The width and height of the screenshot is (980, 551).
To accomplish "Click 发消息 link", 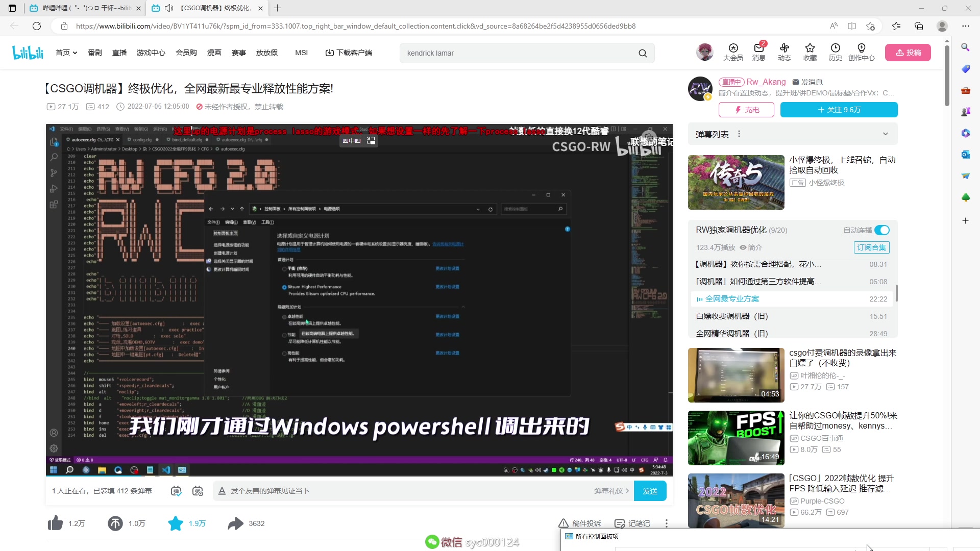I will 807,82.
